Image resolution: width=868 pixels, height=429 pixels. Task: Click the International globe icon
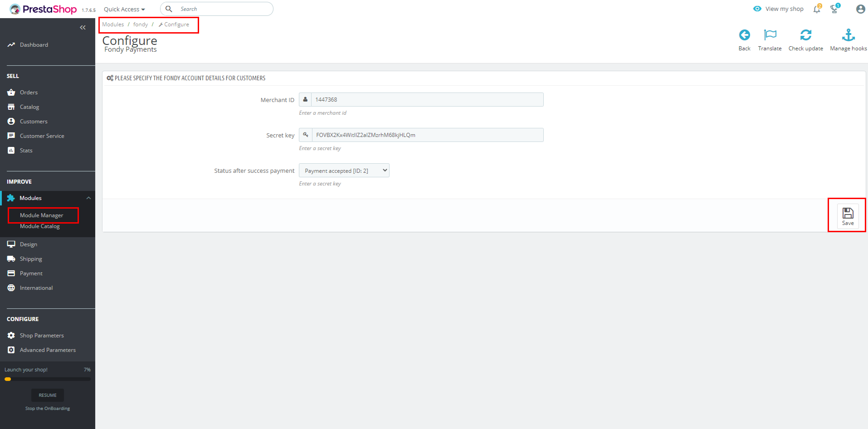click(x=11, y=288)
